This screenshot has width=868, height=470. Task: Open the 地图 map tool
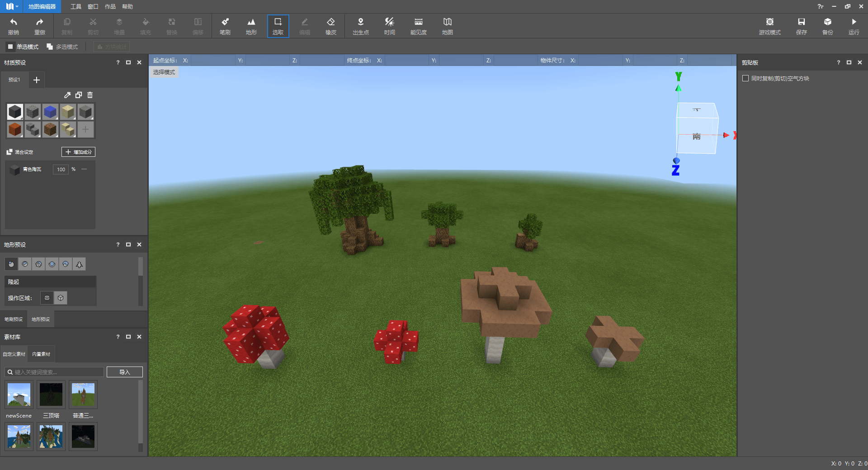click(x=448, y=26)
